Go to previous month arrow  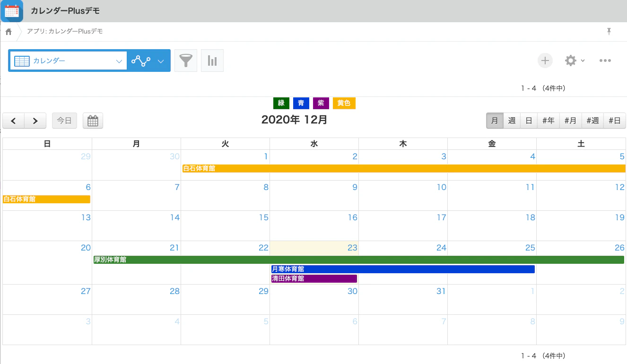coord(14,121)
